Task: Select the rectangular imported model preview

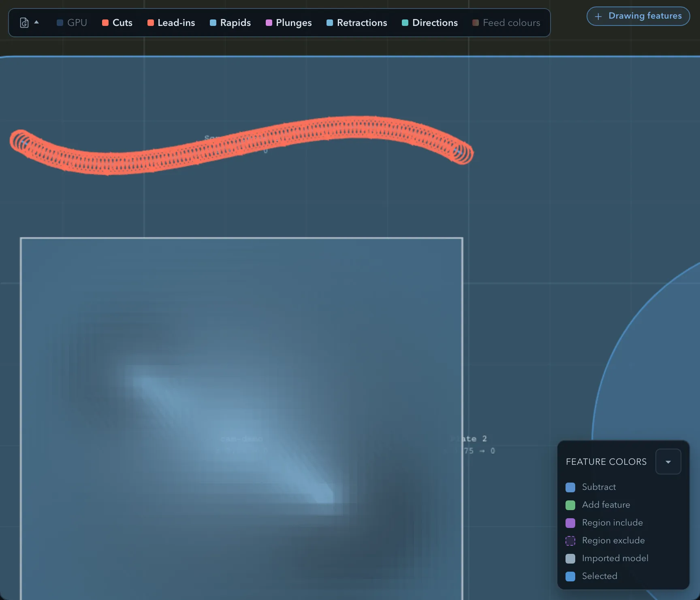Action: coord(241,419)
